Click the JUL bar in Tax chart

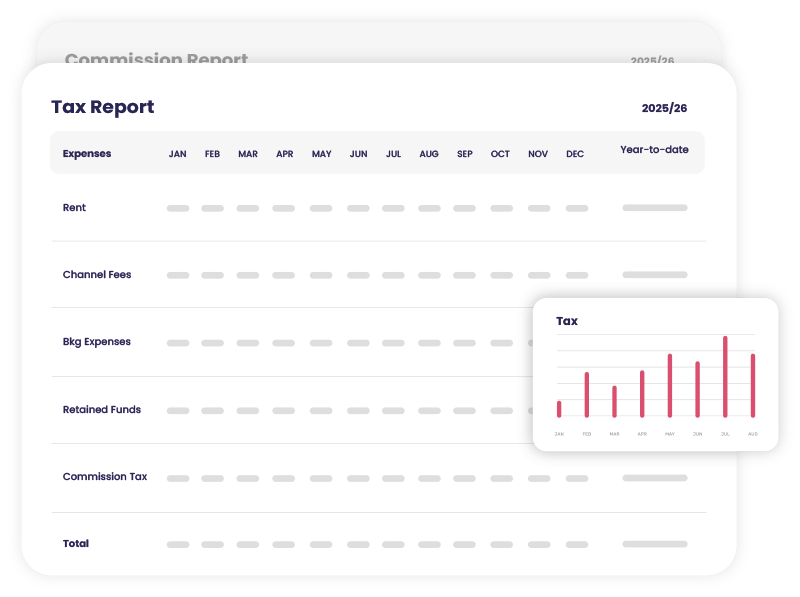pos(725,377)
